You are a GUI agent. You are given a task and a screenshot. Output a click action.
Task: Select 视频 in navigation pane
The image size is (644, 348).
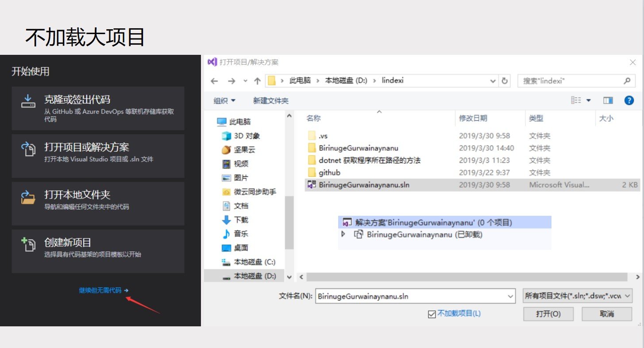click(235, 164)
